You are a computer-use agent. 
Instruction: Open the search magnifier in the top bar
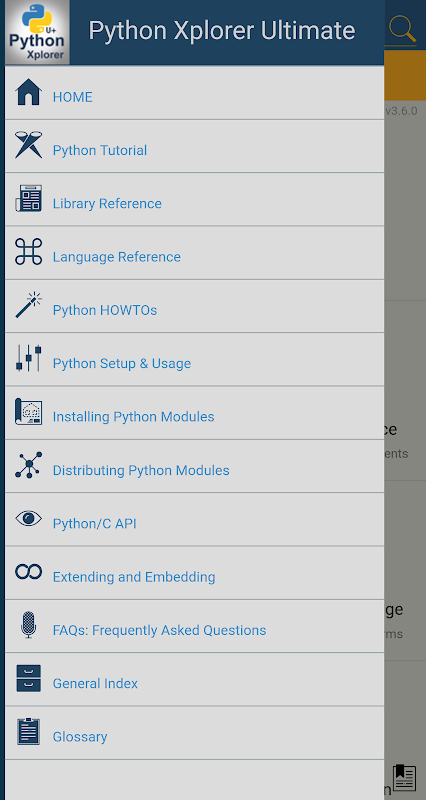[x=403, y=30]
